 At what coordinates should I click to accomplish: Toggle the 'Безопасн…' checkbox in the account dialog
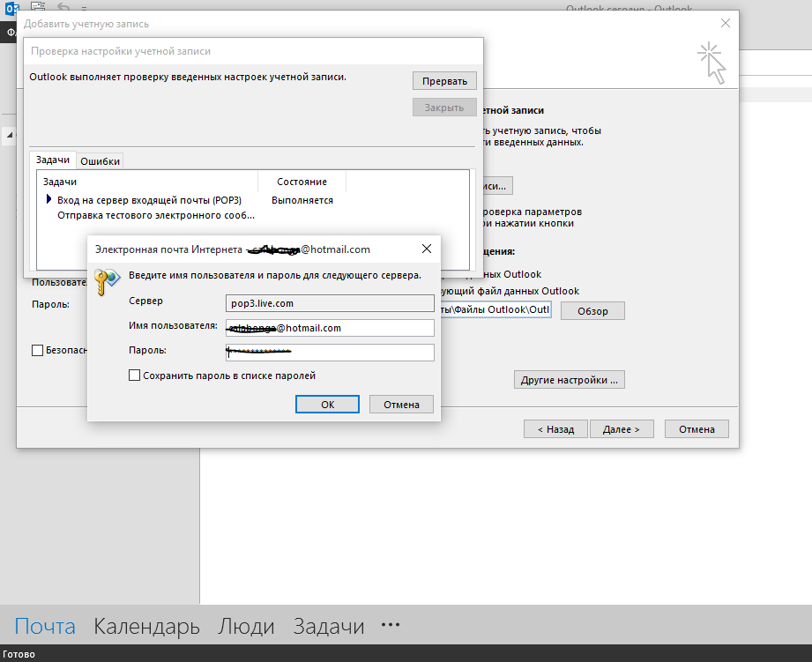(x=37, y=351)
